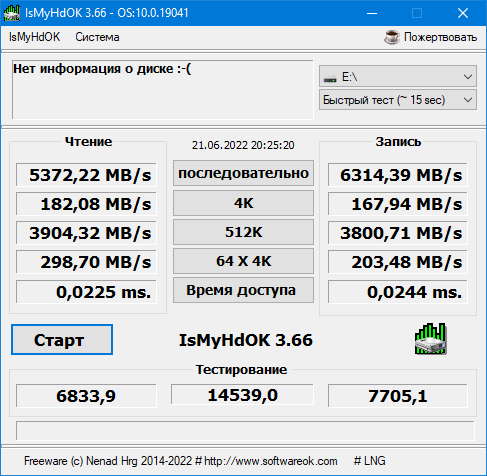Screen dimensions: 487x476
Task: Close the IsMyHdOK window
Action: (463, 13)
